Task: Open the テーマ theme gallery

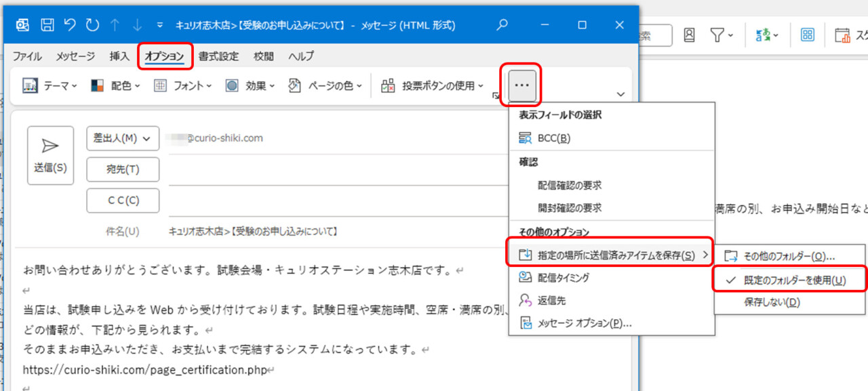Action: [50, 86]
